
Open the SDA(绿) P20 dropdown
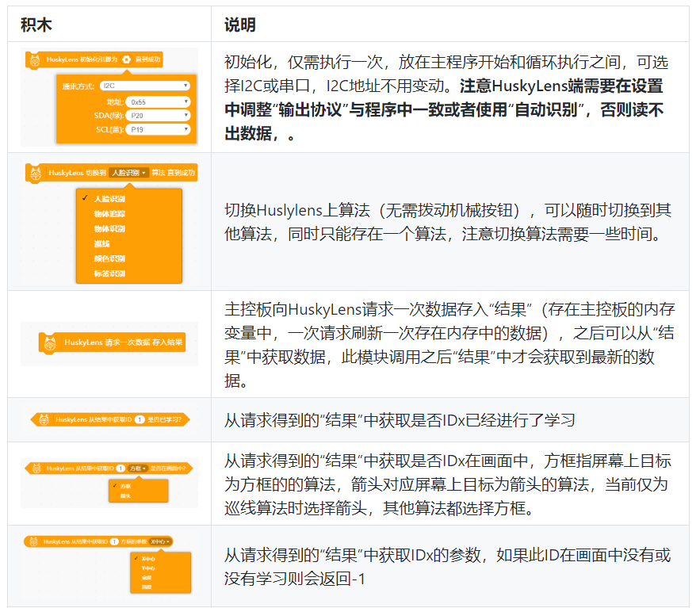click(158, 116)
